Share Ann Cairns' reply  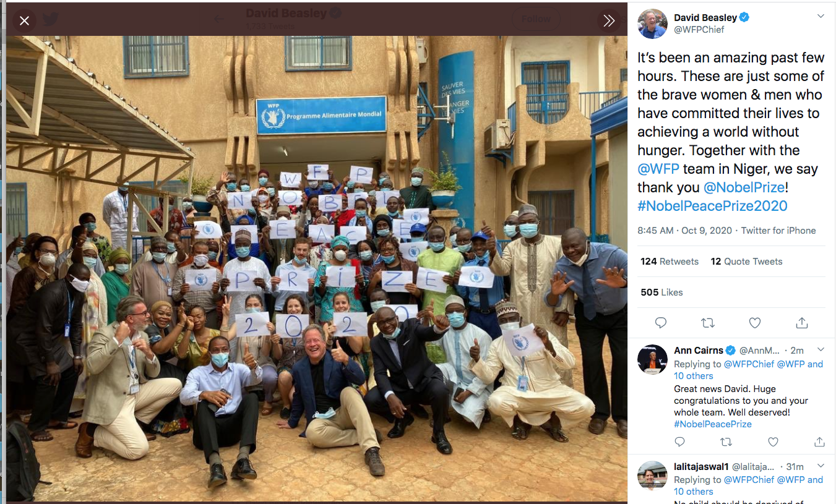tap(819, 442)
